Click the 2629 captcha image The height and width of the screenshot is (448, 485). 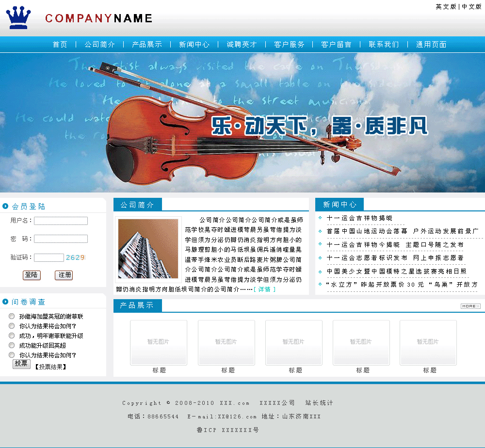75,257
